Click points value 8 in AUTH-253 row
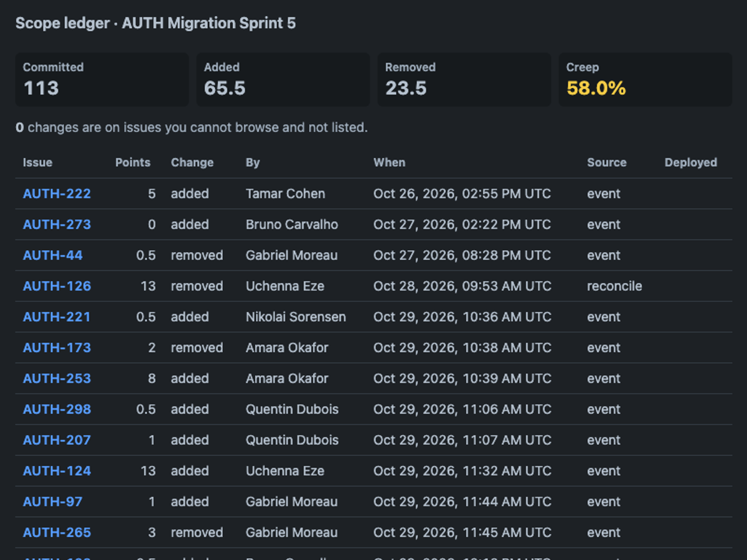The height and width of the screenshot is (560, 747). point(152,378)
